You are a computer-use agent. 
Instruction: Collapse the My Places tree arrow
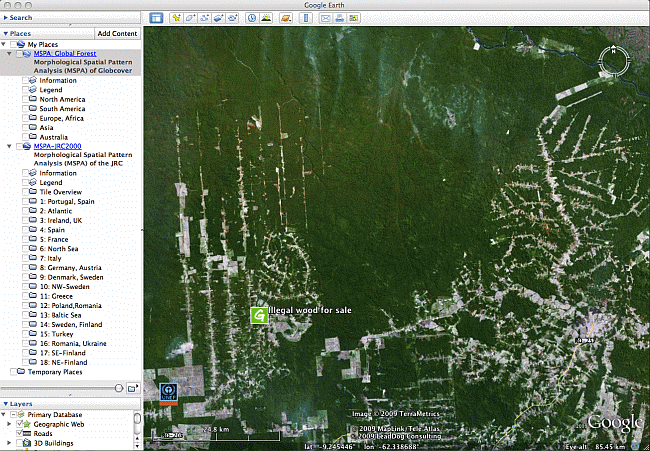coord(4,44)
